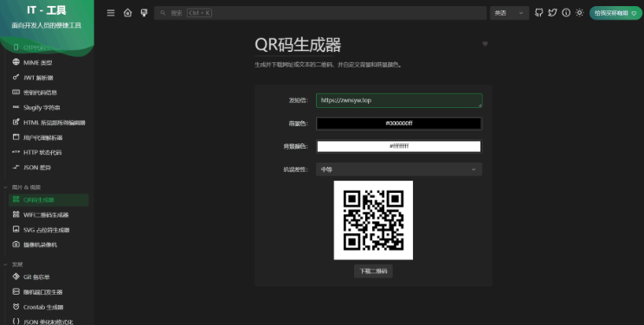Image resolution: width=644 pixels, height=325 pixels.
Task: Toggle light/dark theme sun icon
Action: coord(580,13)
